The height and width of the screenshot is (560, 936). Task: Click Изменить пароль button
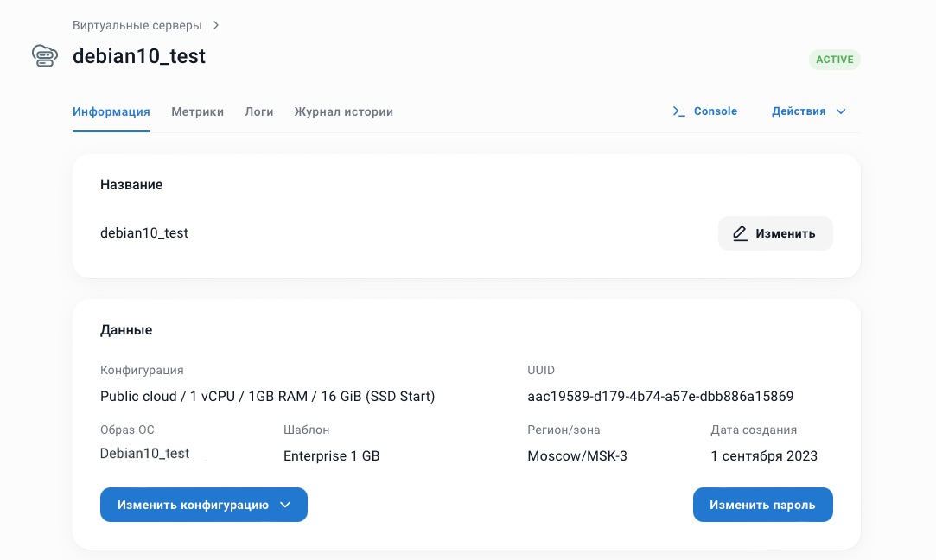(762, 505)
